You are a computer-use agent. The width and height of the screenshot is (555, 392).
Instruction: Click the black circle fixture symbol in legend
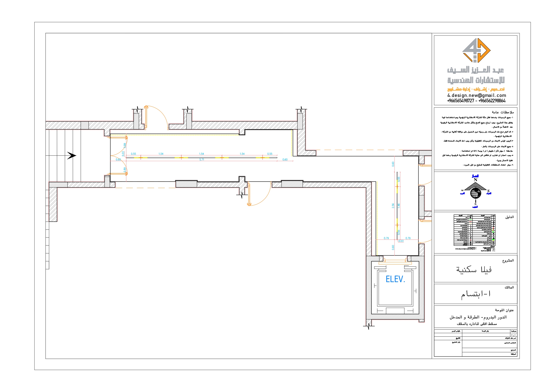click(471, 242)
